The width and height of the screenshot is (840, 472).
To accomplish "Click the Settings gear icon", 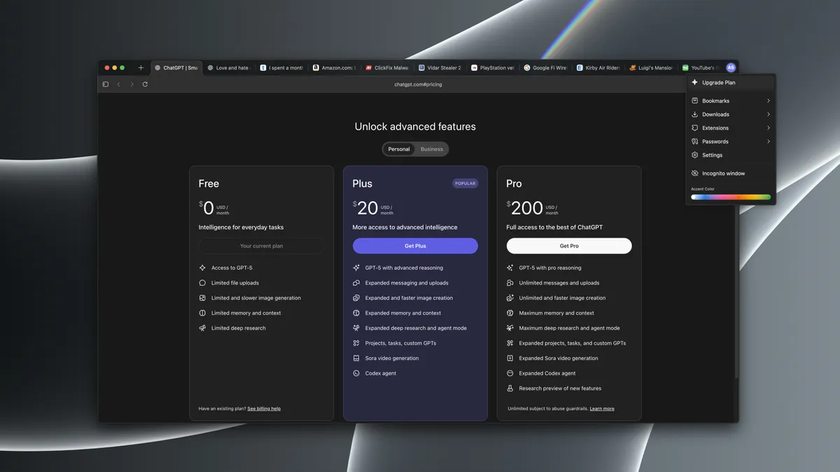I will point(694,155).
